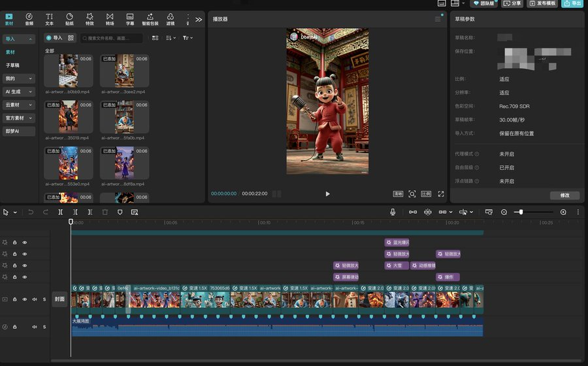The width and height of the screenshot is (588, 366).
Task: Open the keyboard shortcuts icon in title bar
Action: (442, 3)
